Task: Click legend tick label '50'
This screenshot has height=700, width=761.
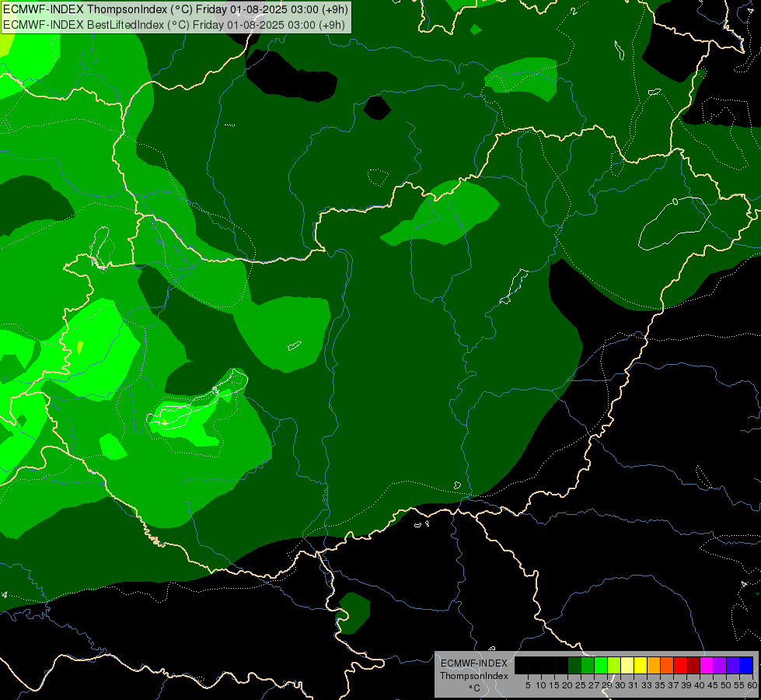Action: coord(725,685)
